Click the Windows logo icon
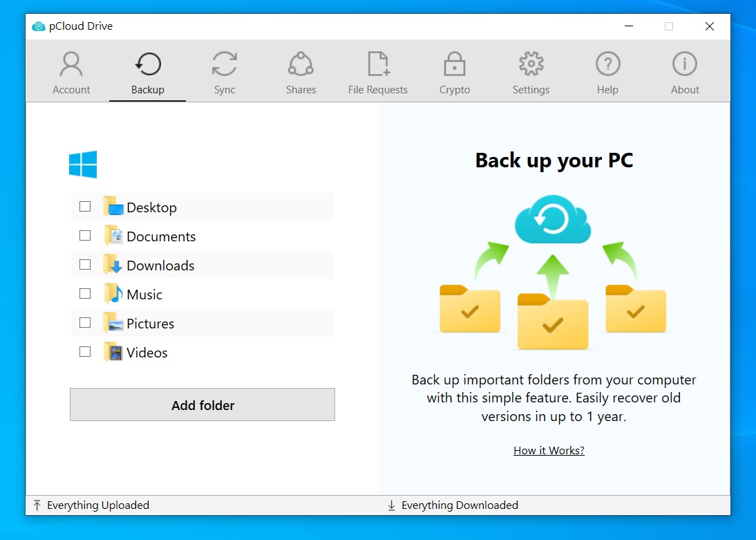 coord(83,164)
